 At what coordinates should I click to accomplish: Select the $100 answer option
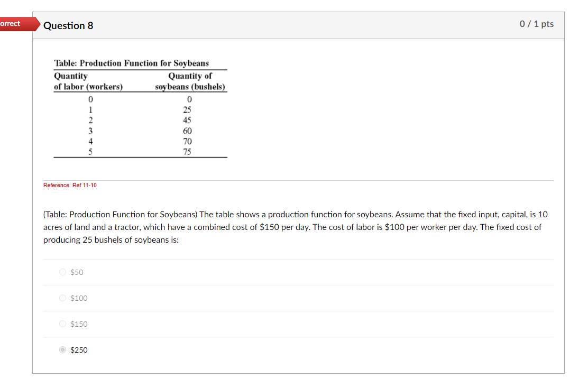coord(62,298)
